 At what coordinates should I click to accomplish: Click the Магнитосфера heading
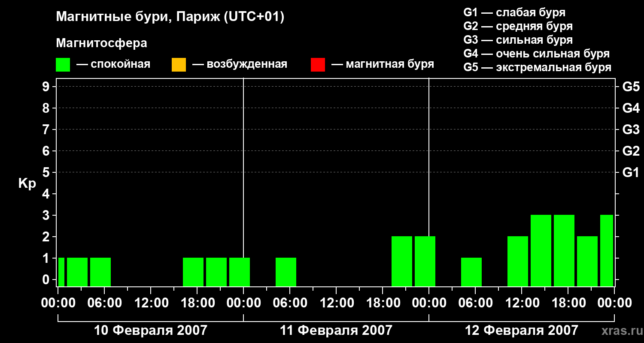click(x=101, y=43)
